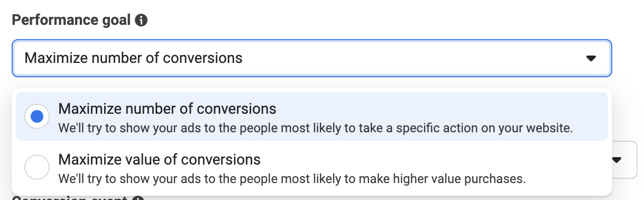Click the Conversion event label below the menu

pos(70,198)
